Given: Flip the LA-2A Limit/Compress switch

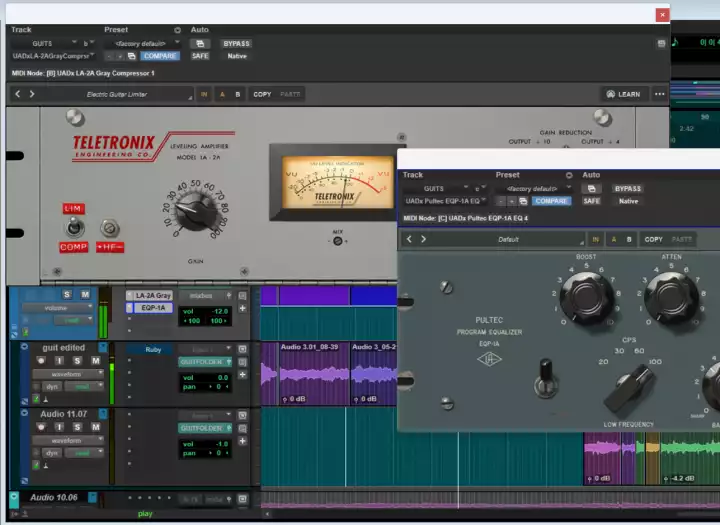Looking at the screenshot, I should [74, 227].
